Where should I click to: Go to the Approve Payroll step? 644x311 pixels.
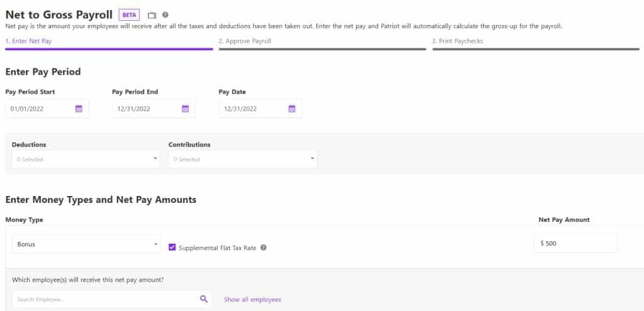click(x=245, y=41)
